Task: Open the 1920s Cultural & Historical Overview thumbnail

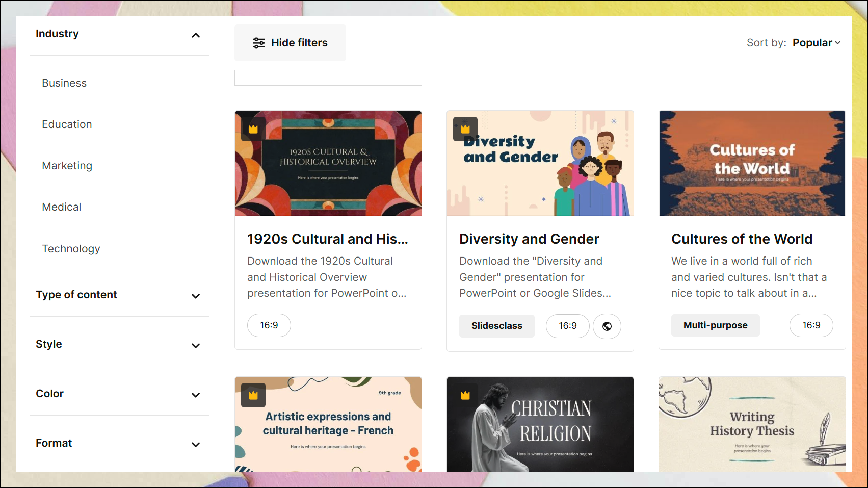Action: 328,163
